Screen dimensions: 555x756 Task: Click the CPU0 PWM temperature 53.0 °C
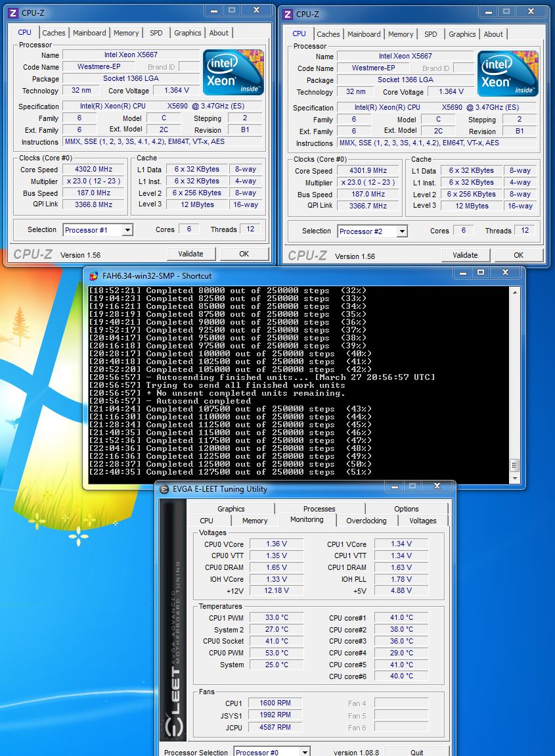277,653
